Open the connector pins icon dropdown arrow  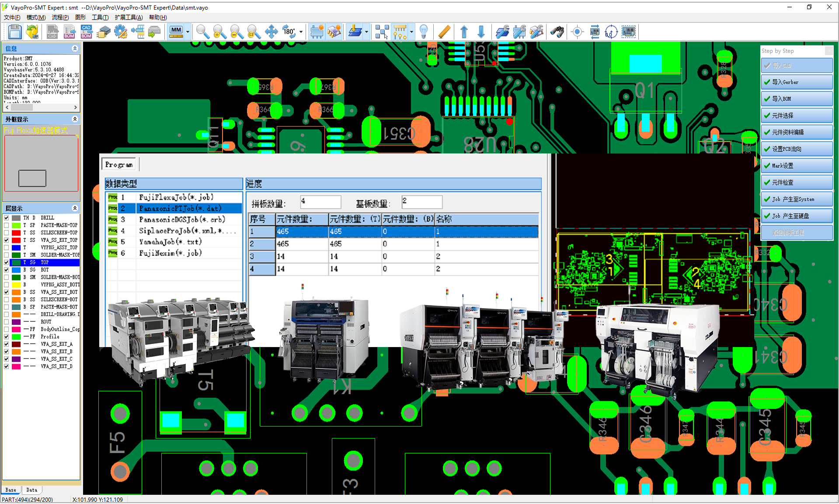411,32
